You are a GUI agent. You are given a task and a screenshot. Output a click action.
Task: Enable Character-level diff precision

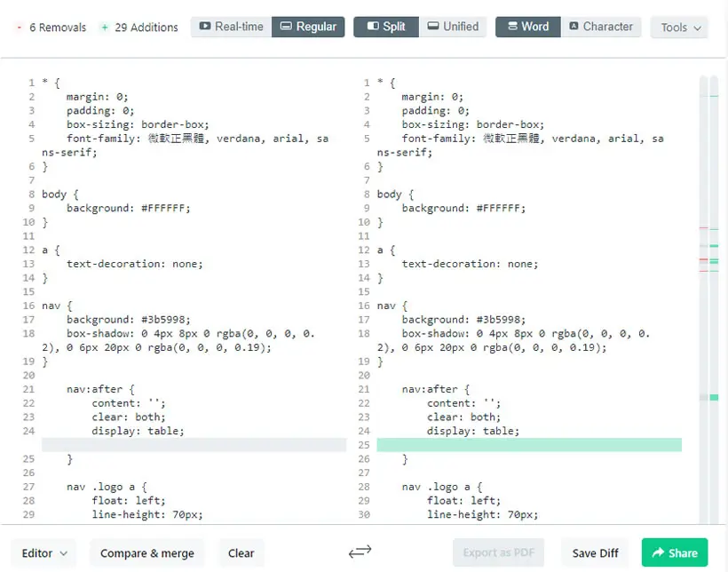click(601, 27)
